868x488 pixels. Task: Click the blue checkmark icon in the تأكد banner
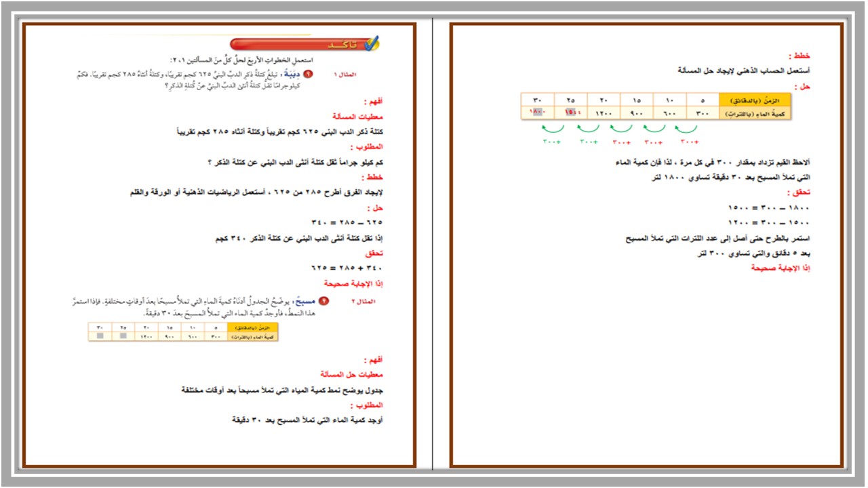coord(371,45)
